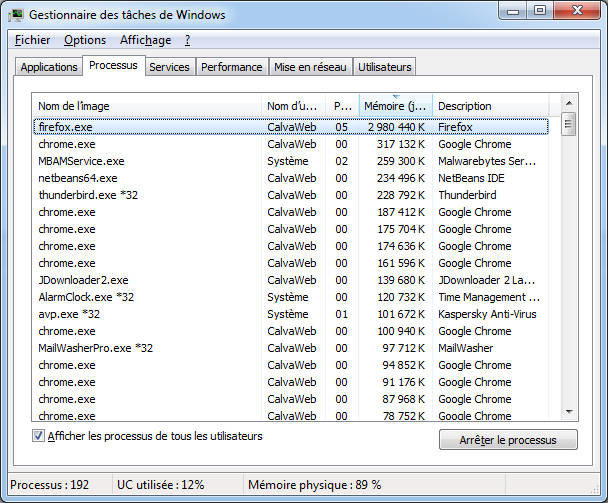The width and height of the screenshot is (608, 503).
Task: Select thunderbird.exe *32 process
Action: [x=291, y=195]
